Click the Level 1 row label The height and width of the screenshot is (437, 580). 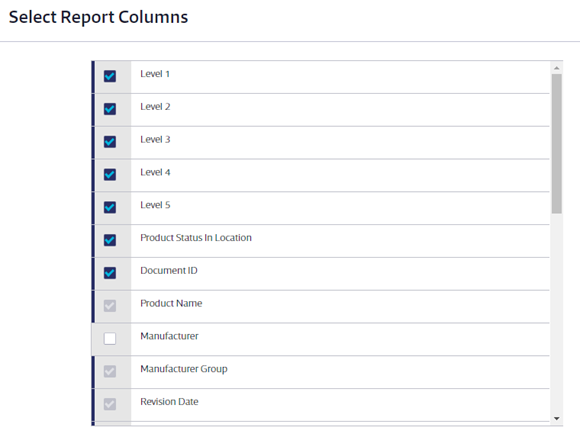pyautogui.click(x=155, y=74)
